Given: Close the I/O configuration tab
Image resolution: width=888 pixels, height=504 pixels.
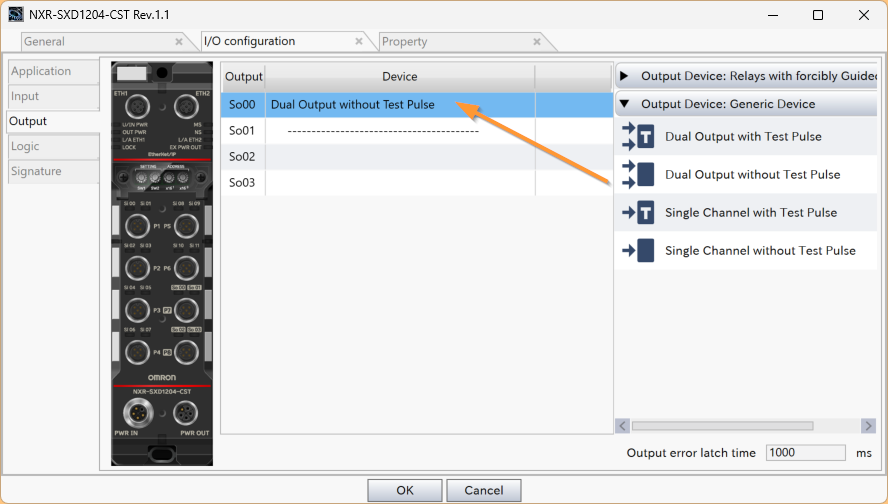Looking at the screenshot, I should 358,41.
